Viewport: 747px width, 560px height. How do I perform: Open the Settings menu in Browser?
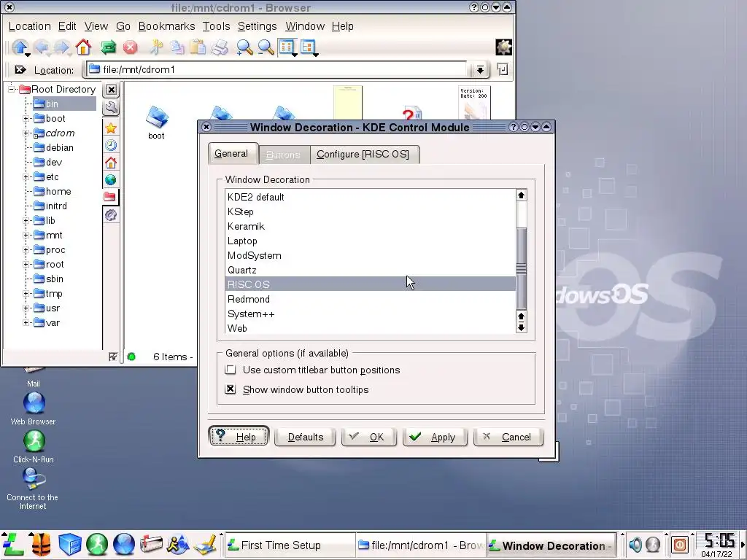click(258, 26)
